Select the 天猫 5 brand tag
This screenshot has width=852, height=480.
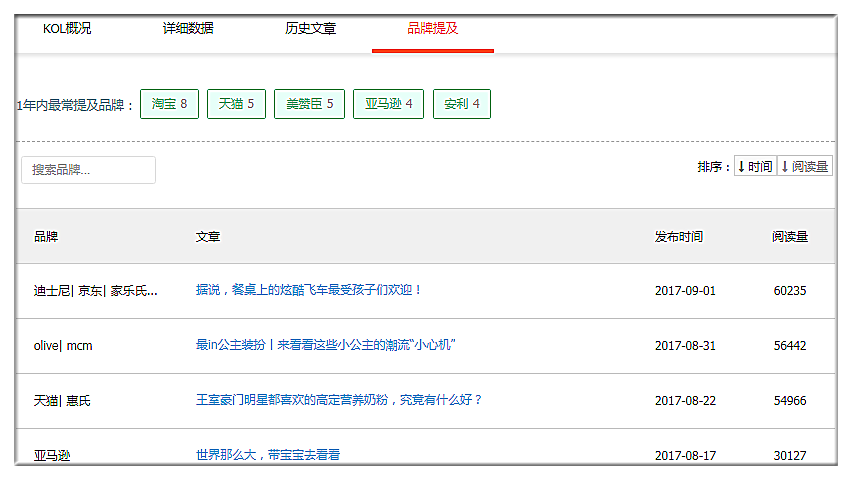coord(236,104)
